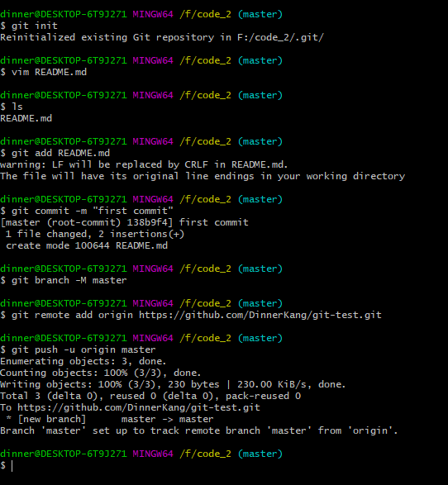Image resolution: width=448 pixels, height=485 pixels.
Task: Click 'Total 3 (delta 0), reused 0' line
Action: point(150,396)
